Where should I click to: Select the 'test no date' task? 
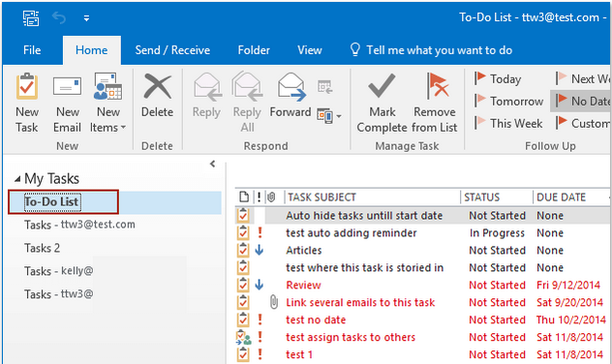pos(316,319)
